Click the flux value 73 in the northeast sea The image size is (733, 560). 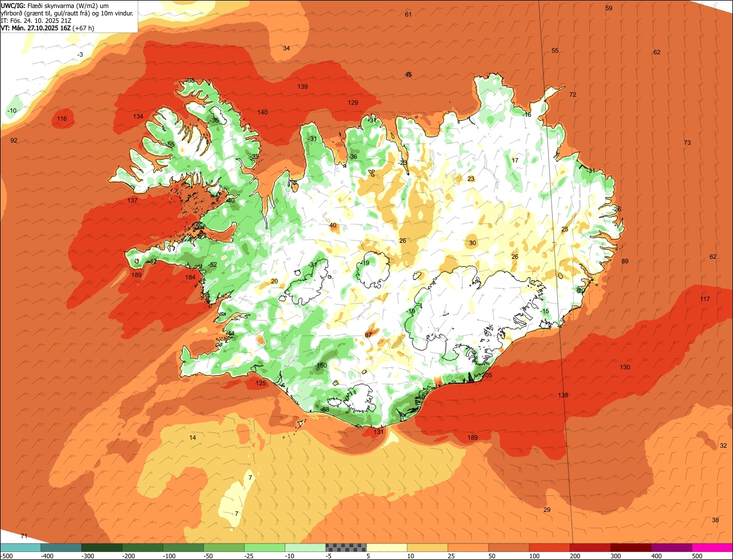point(687,143)
